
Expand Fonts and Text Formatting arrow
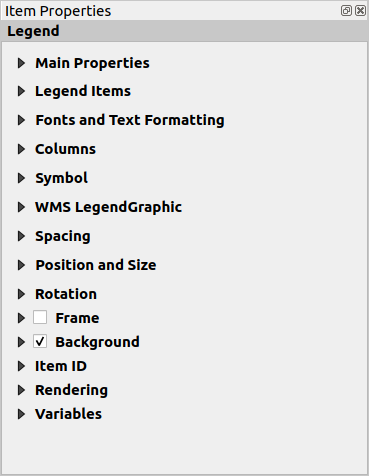coord(21,120)
